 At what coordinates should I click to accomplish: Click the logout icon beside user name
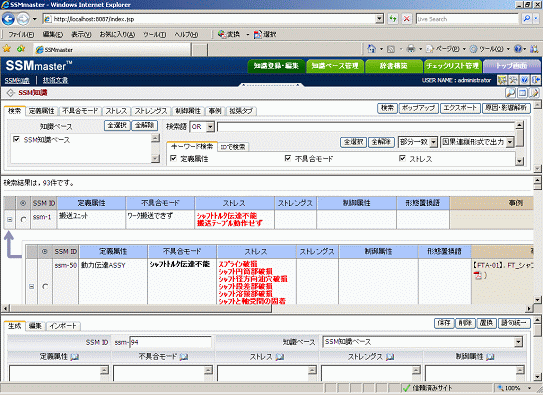536,80
